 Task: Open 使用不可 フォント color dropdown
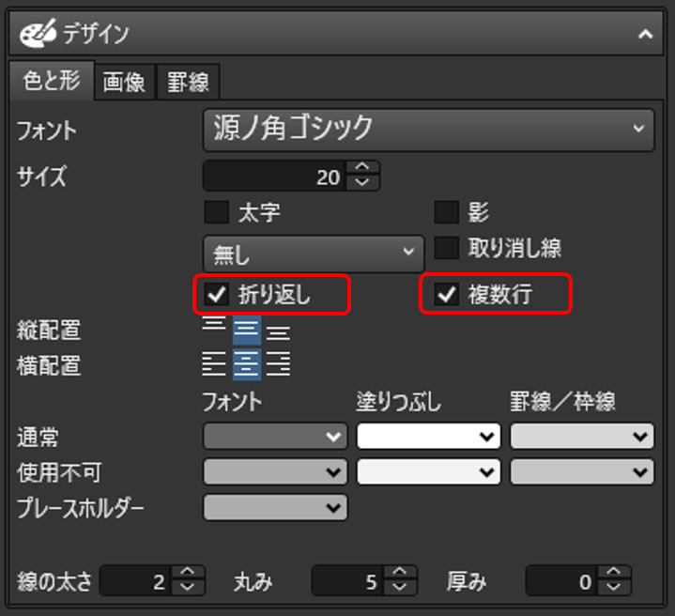pyautogui.click(x=275, y=471)
